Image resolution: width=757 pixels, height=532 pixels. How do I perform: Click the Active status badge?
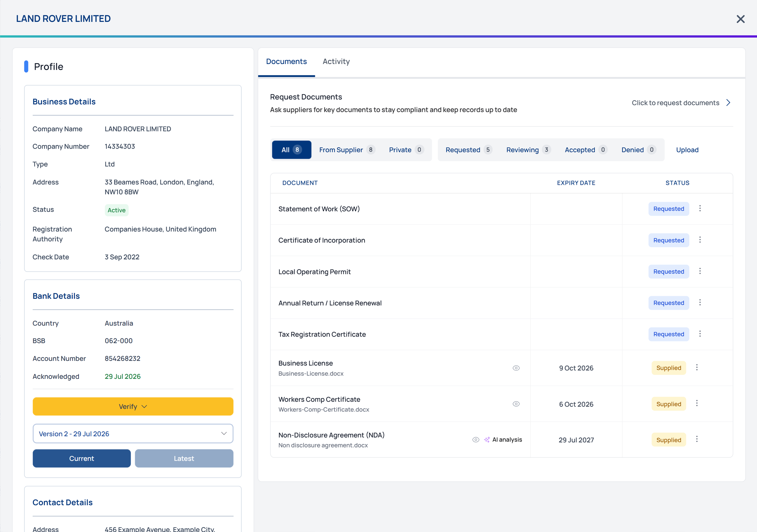pyautogui.click(x=117, y=210)
